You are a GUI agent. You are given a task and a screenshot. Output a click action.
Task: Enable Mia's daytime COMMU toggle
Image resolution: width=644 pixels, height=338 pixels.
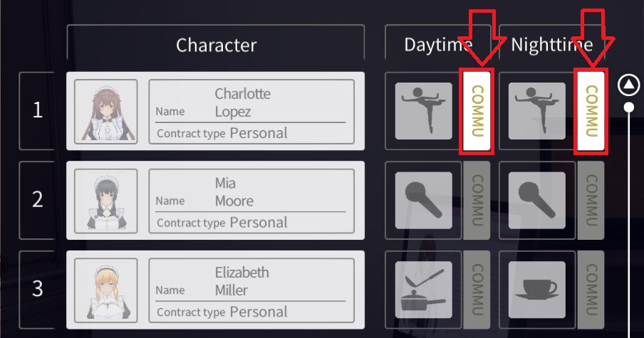(478, 200)
